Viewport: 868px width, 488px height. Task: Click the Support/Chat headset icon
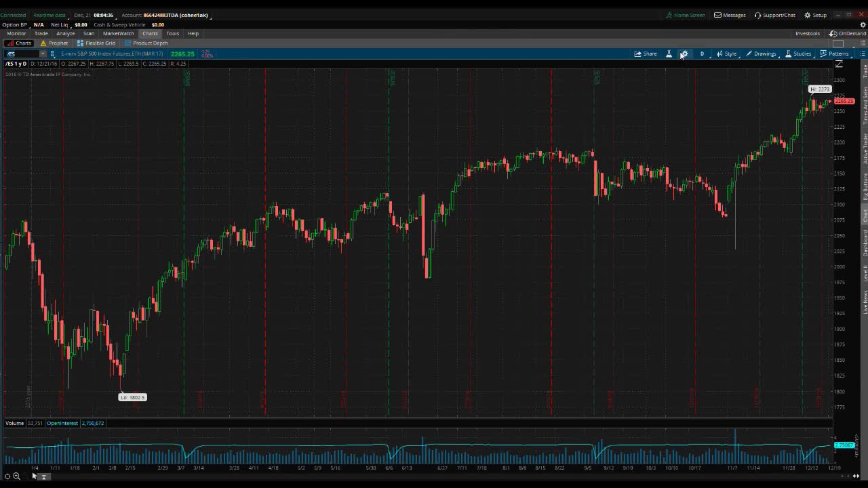pyautogui.click(x=757, y=15)
